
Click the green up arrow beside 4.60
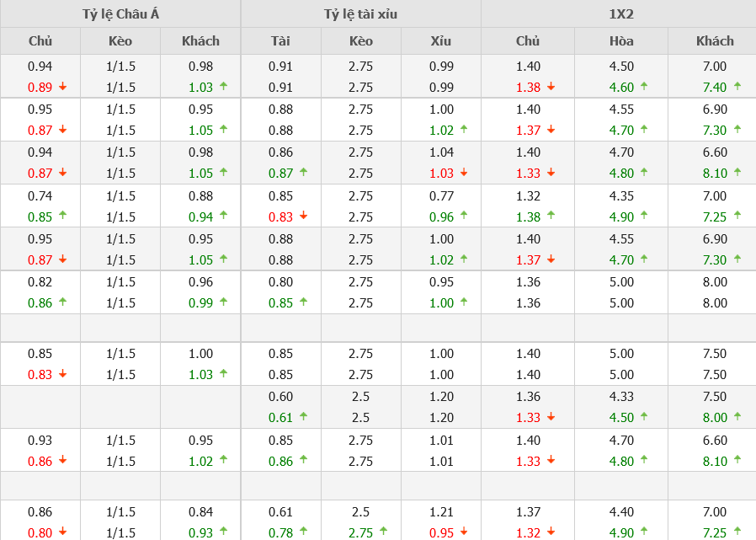(644, 86)
